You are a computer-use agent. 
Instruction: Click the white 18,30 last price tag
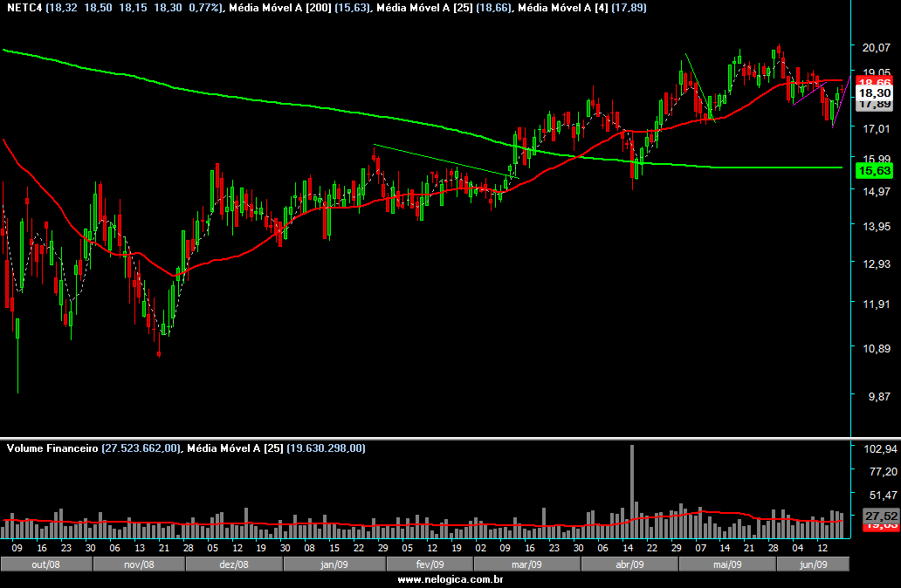[x=875, y=93]
